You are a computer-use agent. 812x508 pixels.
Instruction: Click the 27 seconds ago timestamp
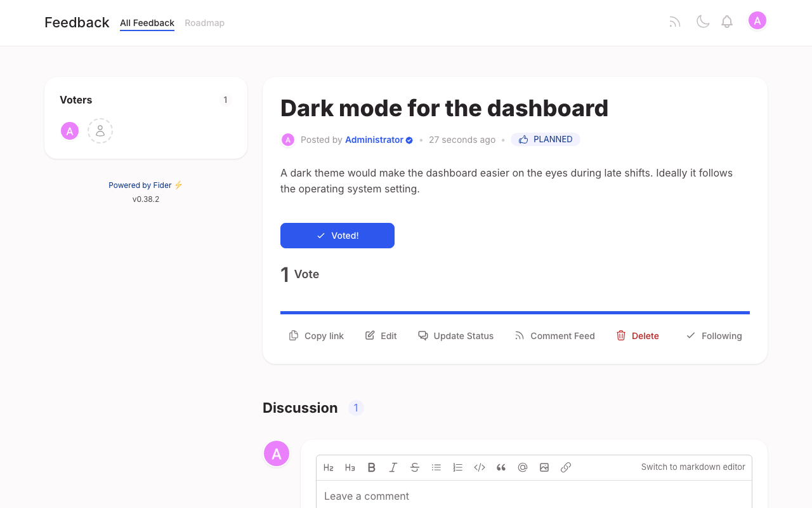pyautogui.click(x=462, y=140)
